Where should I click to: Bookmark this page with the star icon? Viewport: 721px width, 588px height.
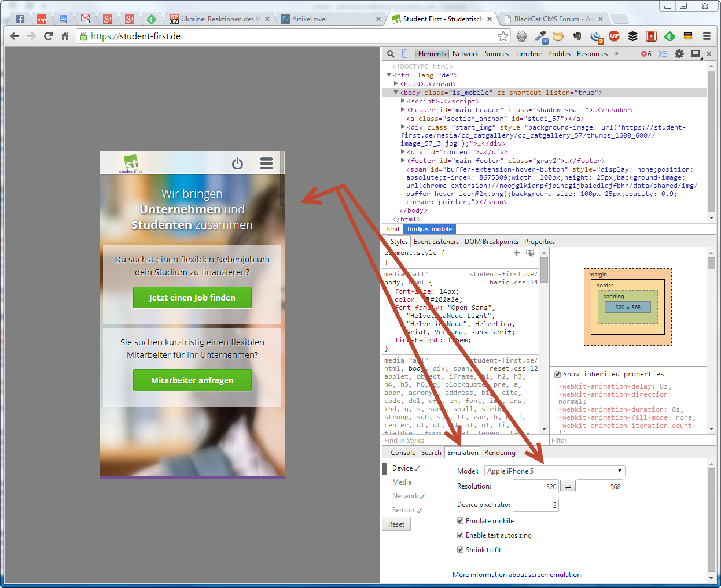point(503,36)
